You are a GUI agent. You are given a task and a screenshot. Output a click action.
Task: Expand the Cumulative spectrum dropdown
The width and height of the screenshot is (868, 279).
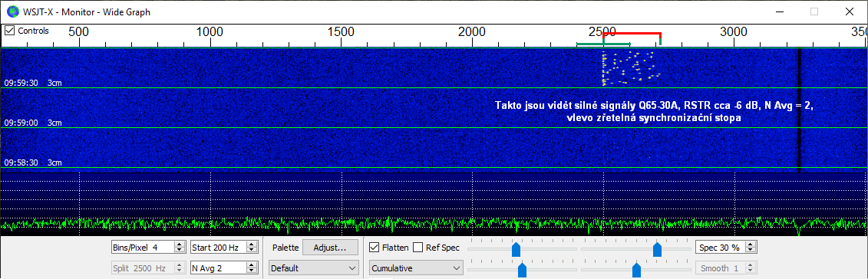[x=416, y=268]
